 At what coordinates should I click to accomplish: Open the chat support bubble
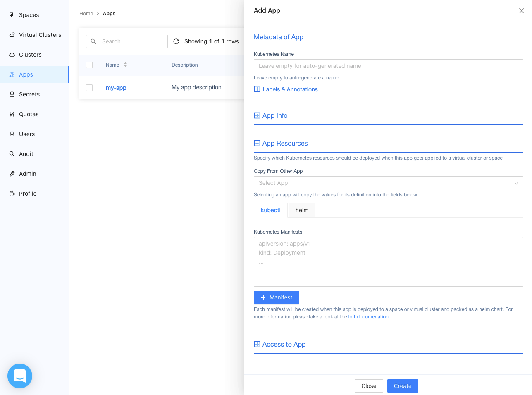pyautogui.click(x=20, y=376)
